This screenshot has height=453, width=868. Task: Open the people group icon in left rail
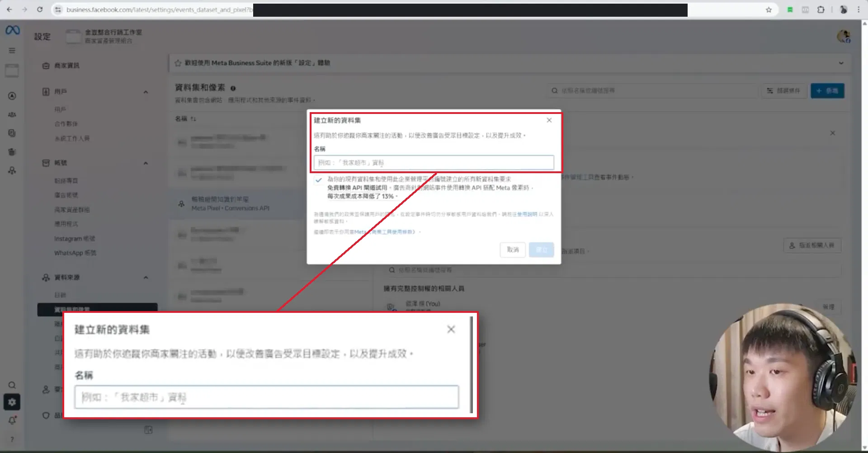click(x=12, y=115)
